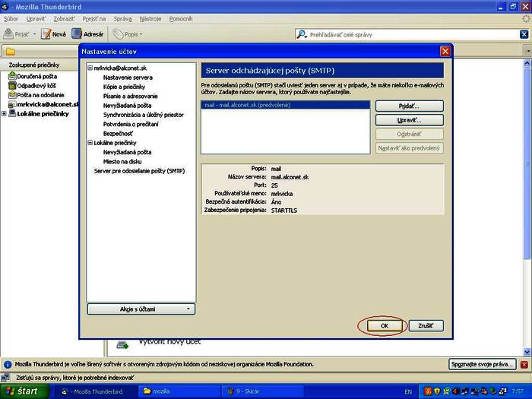
Task: Switch to mozilla folder taskbar item
Action: click(180, 391)
